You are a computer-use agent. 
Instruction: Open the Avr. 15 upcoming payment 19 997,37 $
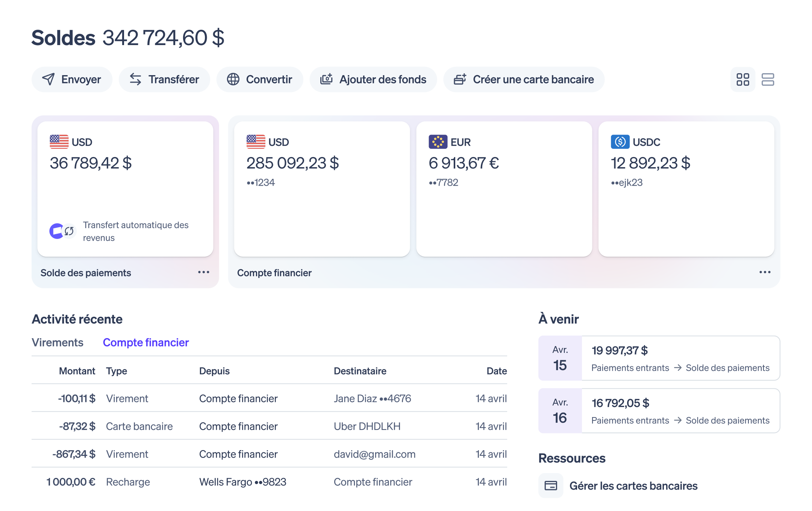659,358
